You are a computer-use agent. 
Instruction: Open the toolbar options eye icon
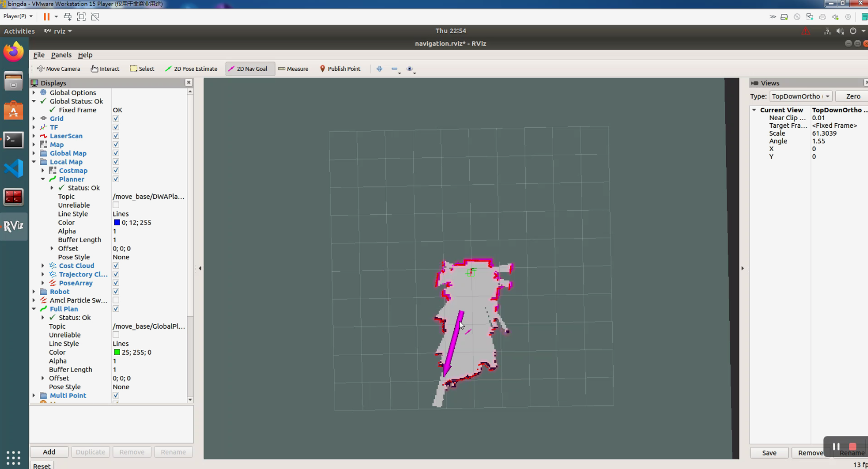tap(410, 69)
